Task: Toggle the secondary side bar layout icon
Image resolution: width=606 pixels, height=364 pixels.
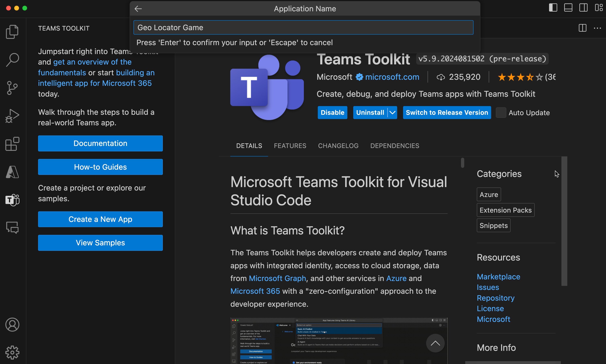Action: pos(584,8)
